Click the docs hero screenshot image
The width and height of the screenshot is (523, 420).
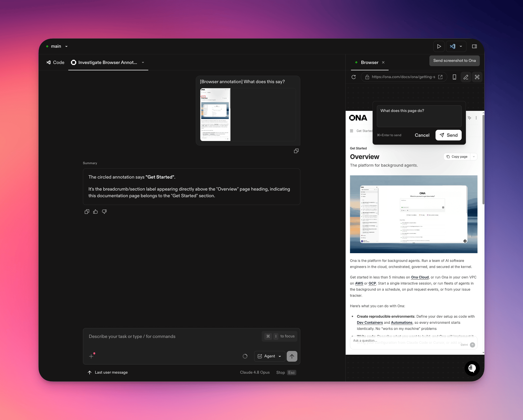coord(414,214)
